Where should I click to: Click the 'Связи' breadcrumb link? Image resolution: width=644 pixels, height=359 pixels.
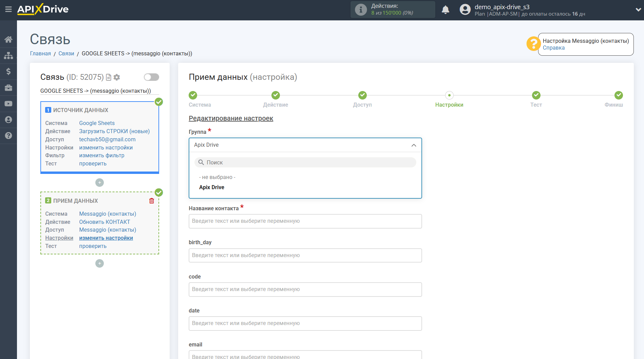coord(66,53)
